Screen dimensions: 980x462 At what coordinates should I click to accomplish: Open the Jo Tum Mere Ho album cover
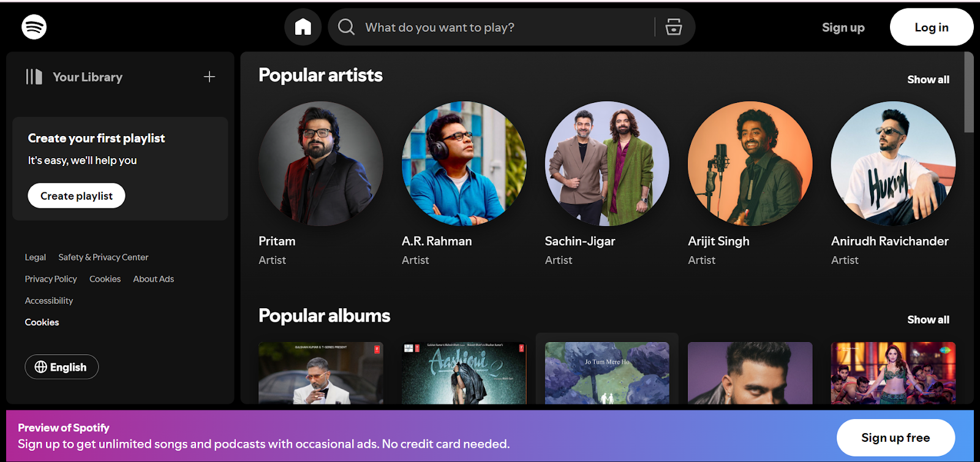[607, 373]
